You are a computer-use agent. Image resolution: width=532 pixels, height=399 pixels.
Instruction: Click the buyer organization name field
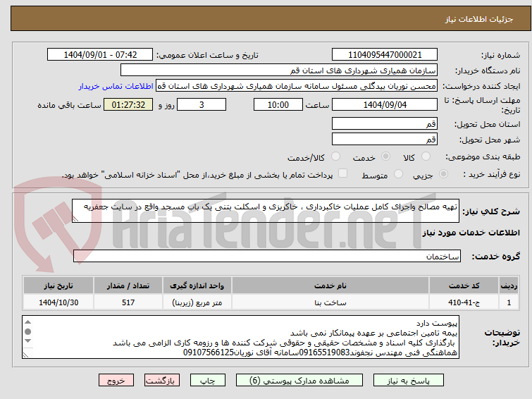click(279, 70)
